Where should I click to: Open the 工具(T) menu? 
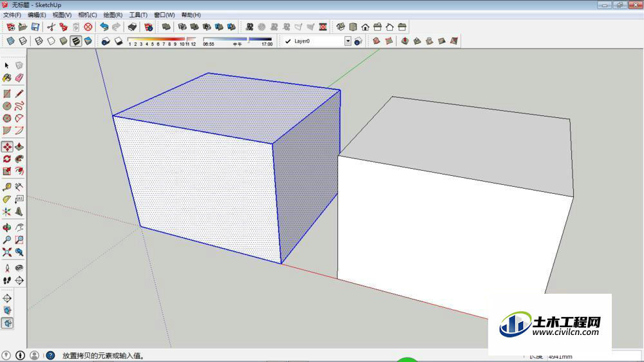[138, 15]
